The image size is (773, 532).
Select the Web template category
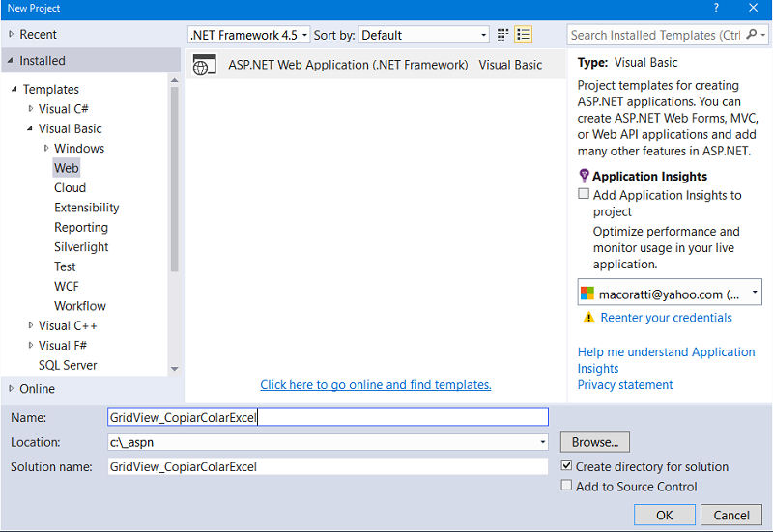pyautogui.click(x=66, y=168)
